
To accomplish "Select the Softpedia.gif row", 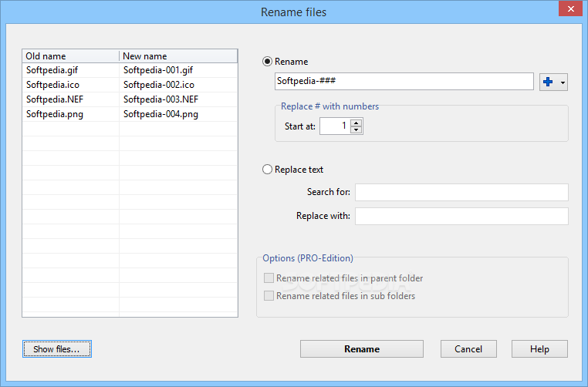I will click(x=130, y=70).
